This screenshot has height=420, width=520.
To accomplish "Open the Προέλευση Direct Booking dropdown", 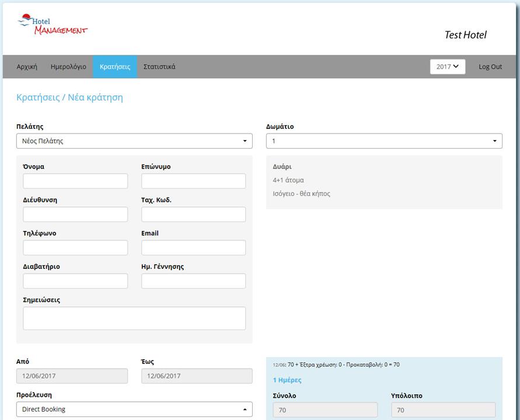I will (x=134, y=409).
